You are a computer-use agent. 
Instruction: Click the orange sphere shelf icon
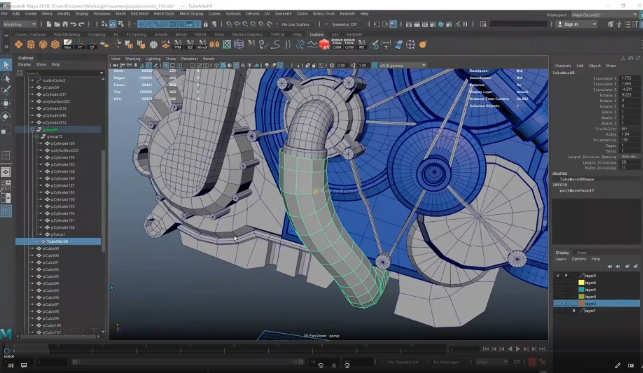click(x=423, y=44)
